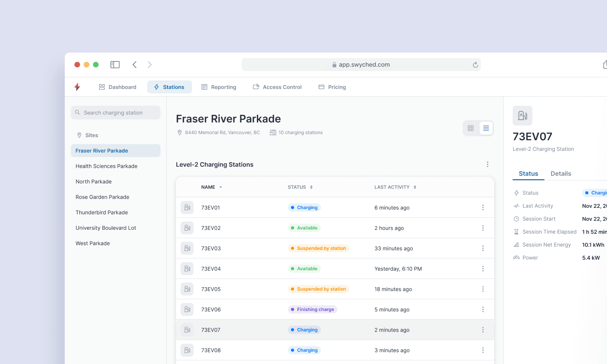Click the charger icon for 73EV04
Screen dimensions: 607x364
(187, 269)
